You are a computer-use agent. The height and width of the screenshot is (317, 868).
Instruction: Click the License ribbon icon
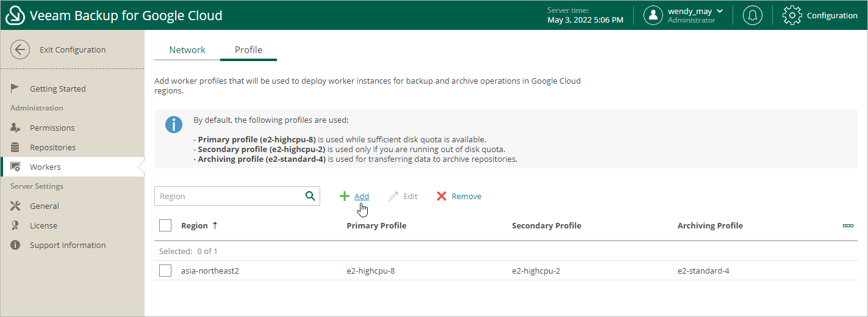pyautogui.click(x=16, y=225)
